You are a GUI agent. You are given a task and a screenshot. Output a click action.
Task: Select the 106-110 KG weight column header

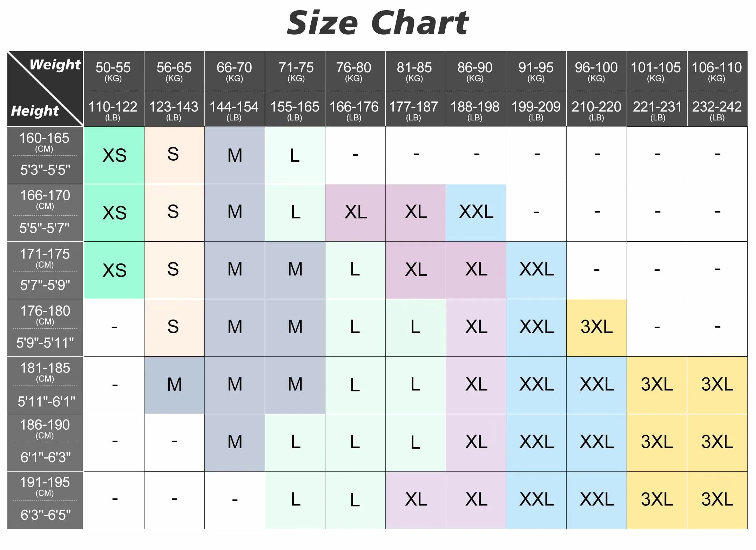tap(717, 89)
